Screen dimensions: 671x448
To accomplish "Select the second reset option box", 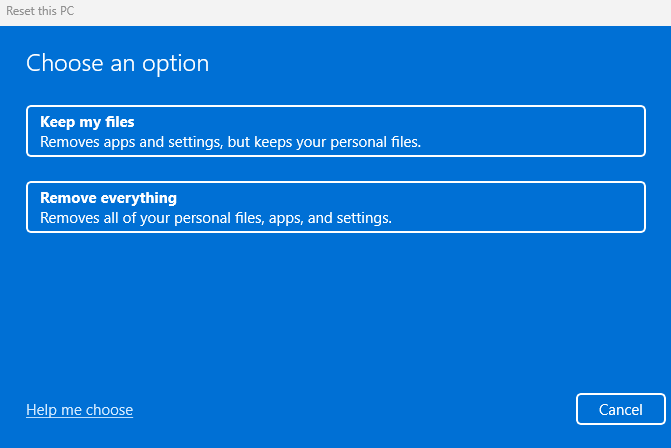I will (x=335, y=207).
